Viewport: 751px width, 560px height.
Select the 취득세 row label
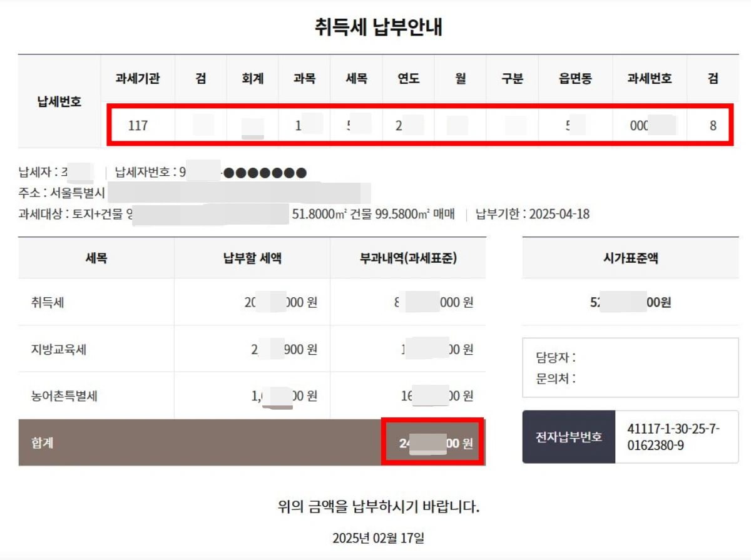[x=49, y=303]
